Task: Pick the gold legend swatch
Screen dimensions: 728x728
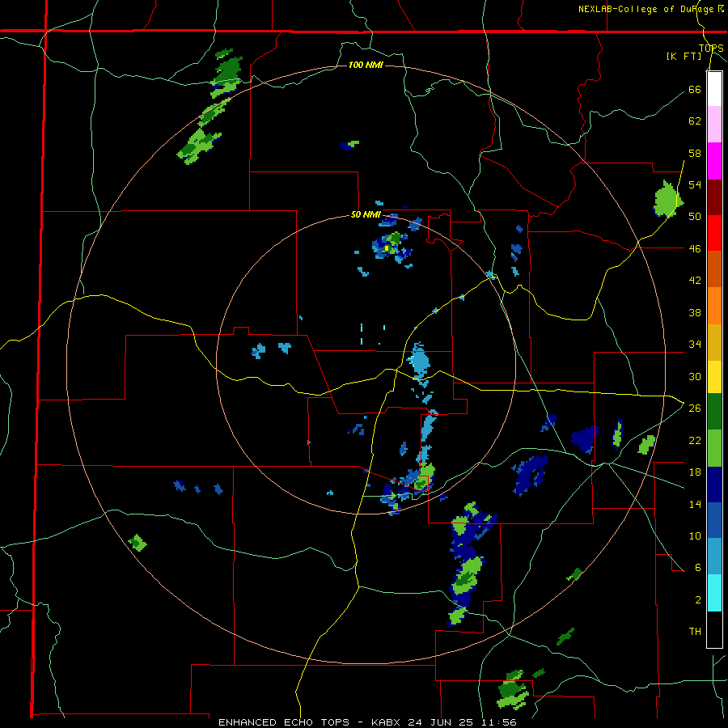Action: pyautogui.click(x=714, y=342)
